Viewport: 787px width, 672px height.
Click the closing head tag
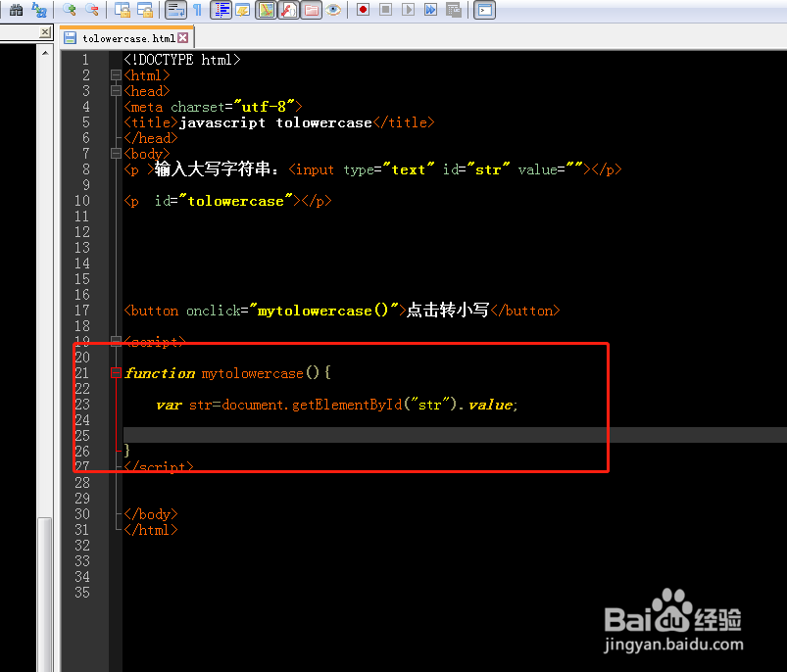click(151, 138)
